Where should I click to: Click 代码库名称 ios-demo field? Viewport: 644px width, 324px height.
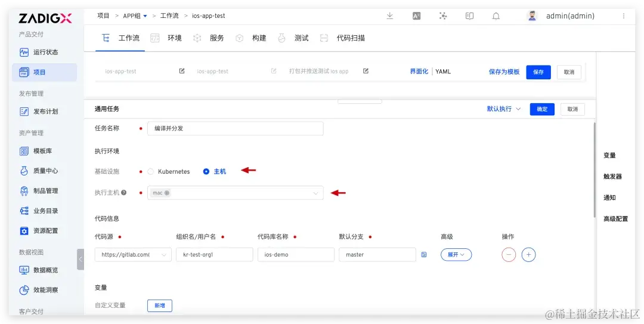(296, 255)
